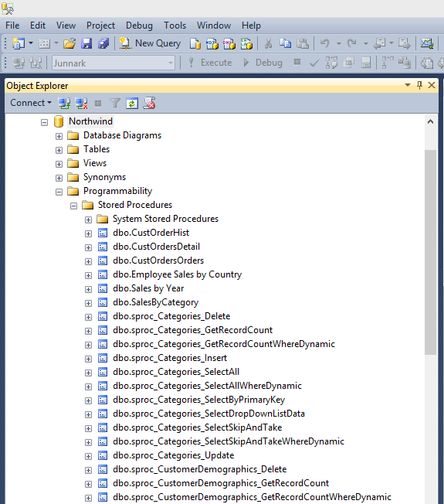Open the Debug menu
This screenshot has height=504, width=444.
point(139,26)
